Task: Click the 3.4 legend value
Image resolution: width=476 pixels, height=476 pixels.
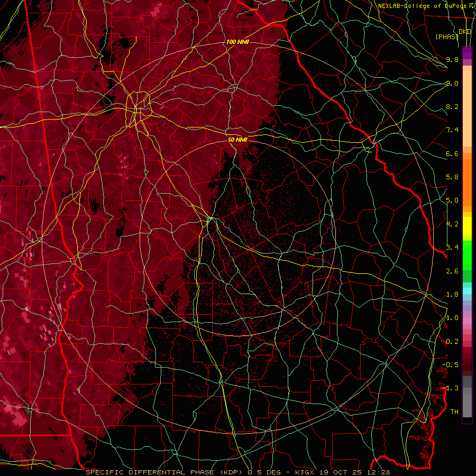Action: click(x=452, y=248)
